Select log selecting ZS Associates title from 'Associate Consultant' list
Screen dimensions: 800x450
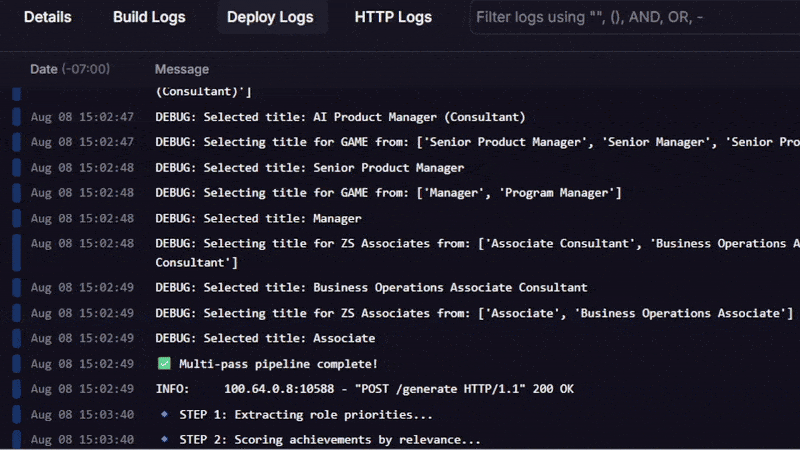click(x=478, y=253)
